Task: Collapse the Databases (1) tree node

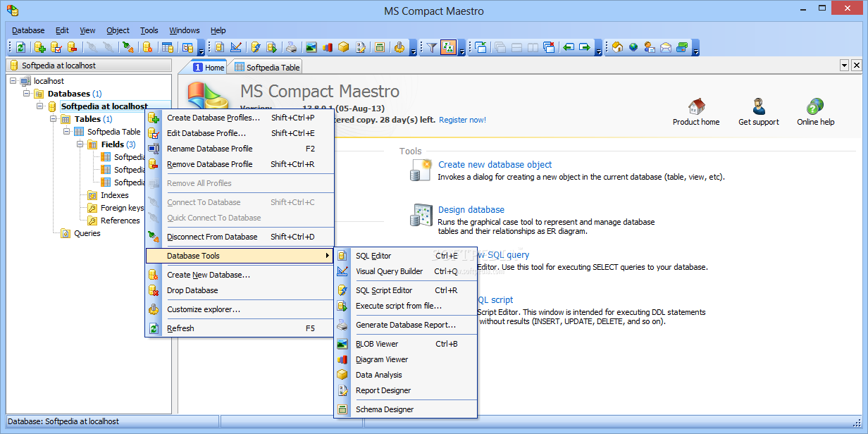Action: [26, 94]
